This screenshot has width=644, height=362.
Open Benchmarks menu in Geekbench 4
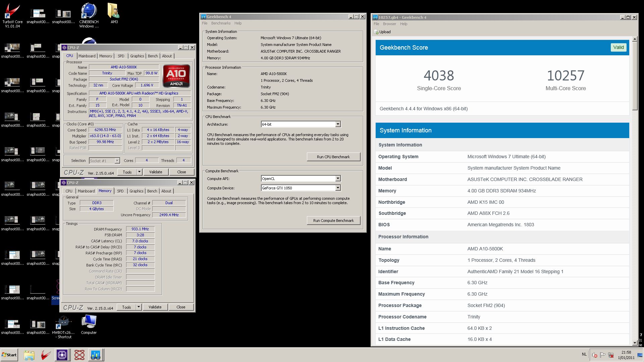[x=221, y=23]
